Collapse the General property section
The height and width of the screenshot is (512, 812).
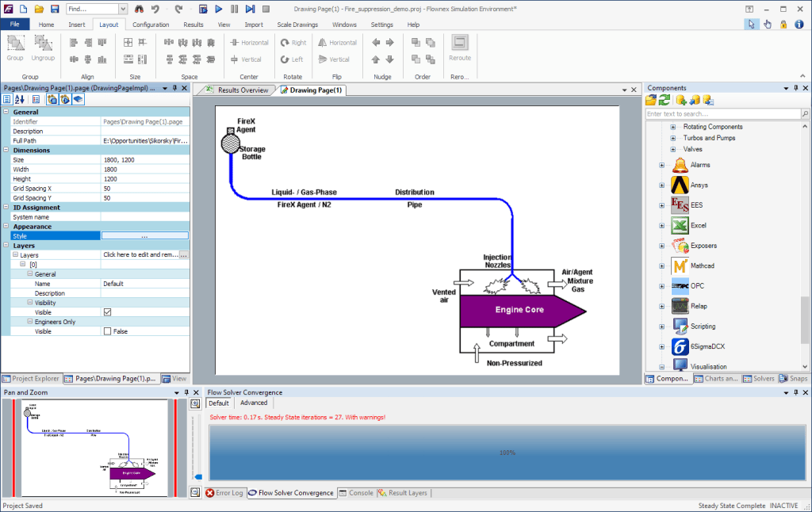(6, 112)
